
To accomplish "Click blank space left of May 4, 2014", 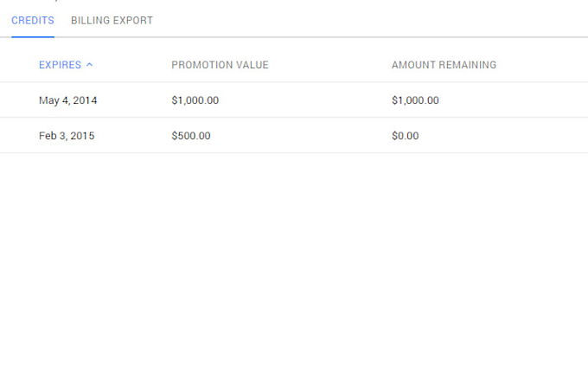I will (x=19, y=100).
